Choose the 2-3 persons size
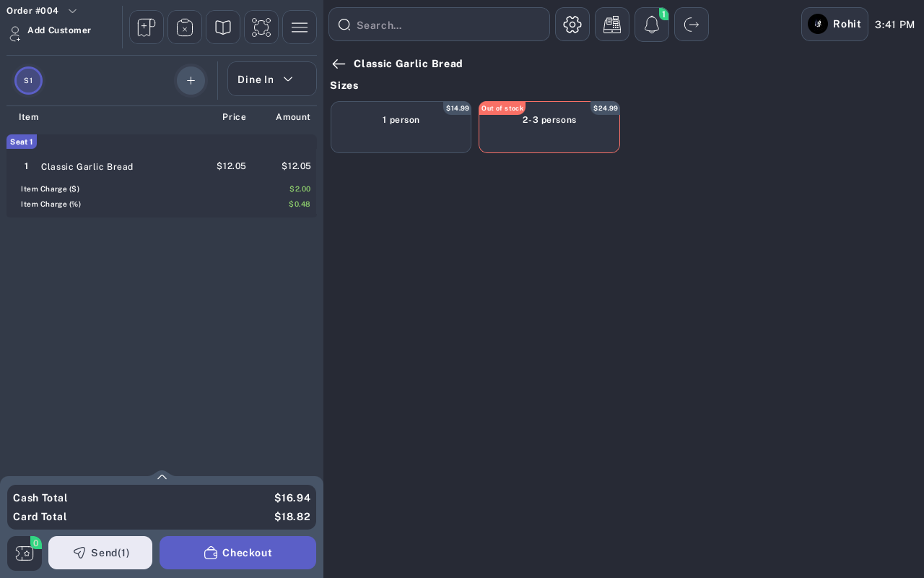The height and width of the screenshot is (578, 924). pos(549,127)
